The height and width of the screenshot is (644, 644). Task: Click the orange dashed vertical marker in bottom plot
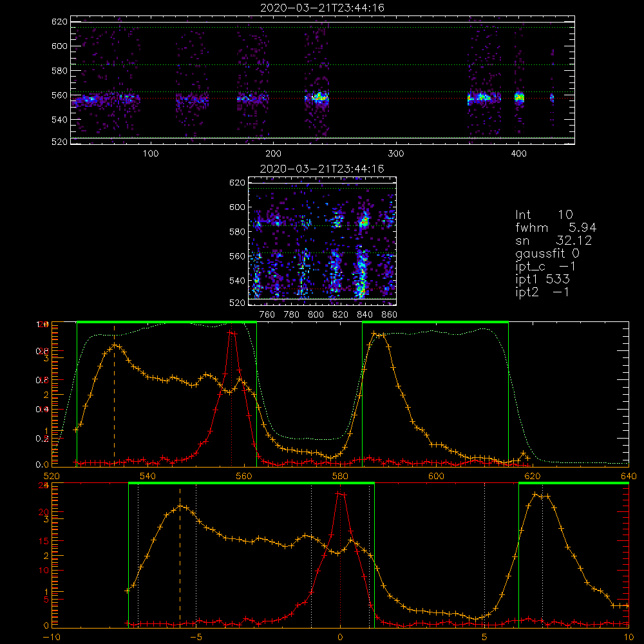coord(180,556)
